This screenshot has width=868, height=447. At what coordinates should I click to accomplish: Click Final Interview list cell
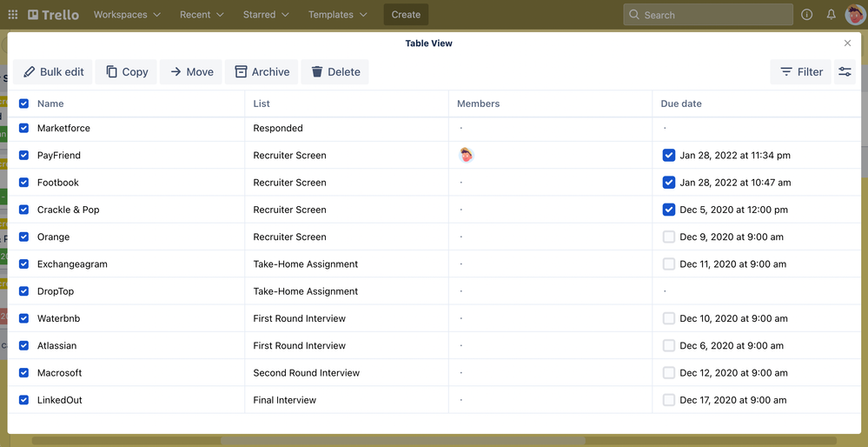[284, 399]
